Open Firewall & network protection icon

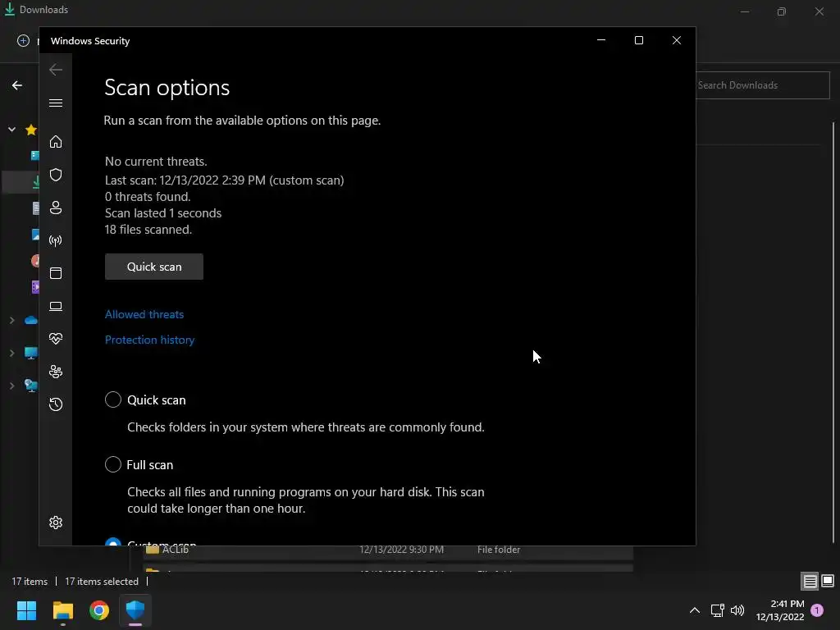click(56, 240)
